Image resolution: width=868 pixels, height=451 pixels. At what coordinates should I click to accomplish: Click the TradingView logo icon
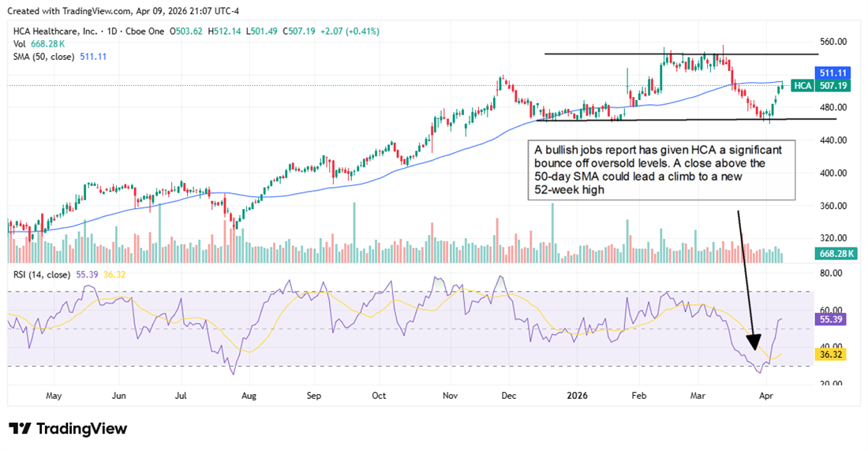[x=21, y=429]
